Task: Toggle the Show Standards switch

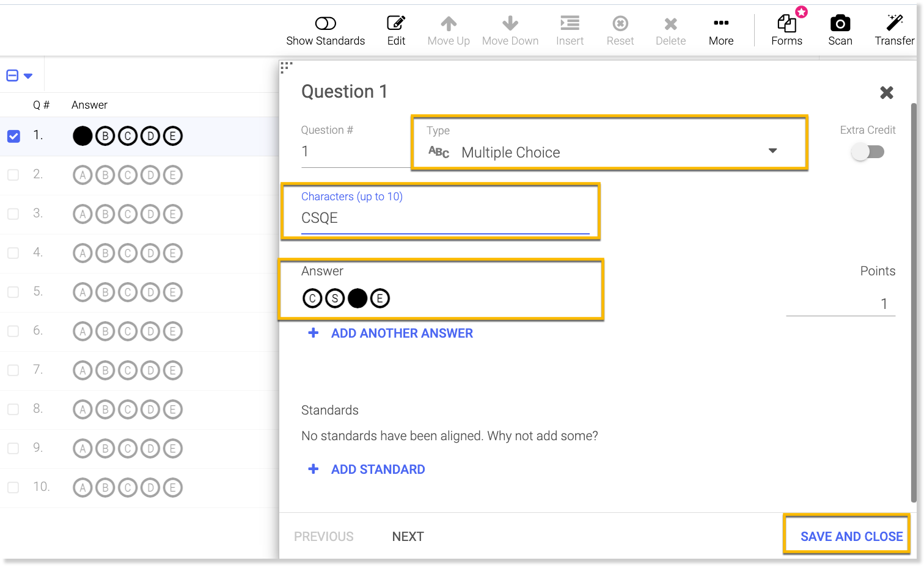Action: [325, 24]
